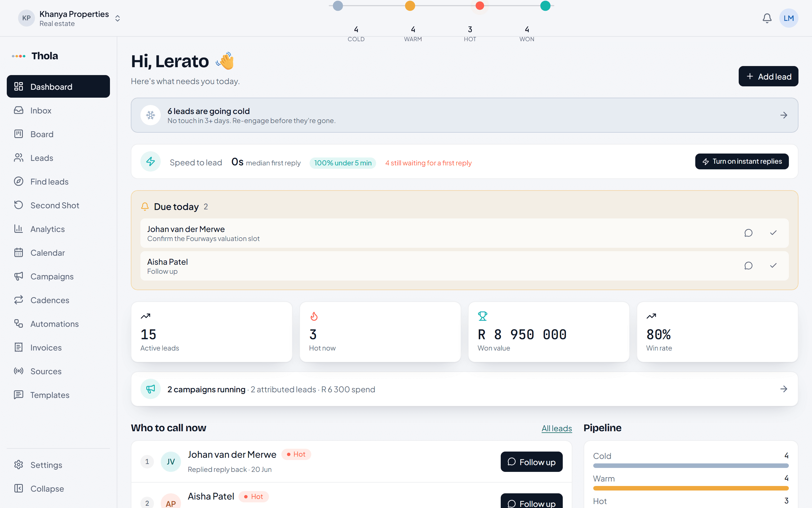This screenshot has height=508, width=812.
Task: Click the KP workspace avatar
Action: click(x=27, y=18)
